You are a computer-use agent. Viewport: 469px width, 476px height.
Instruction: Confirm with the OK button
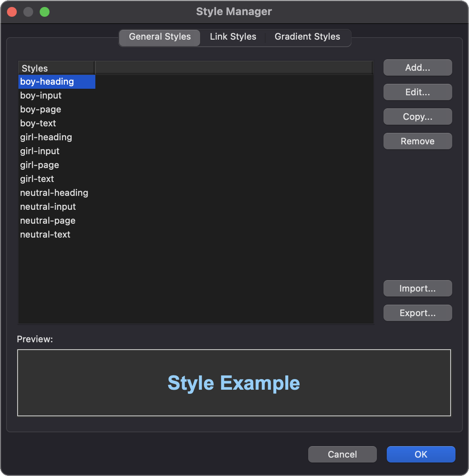(x=421, y=454)
